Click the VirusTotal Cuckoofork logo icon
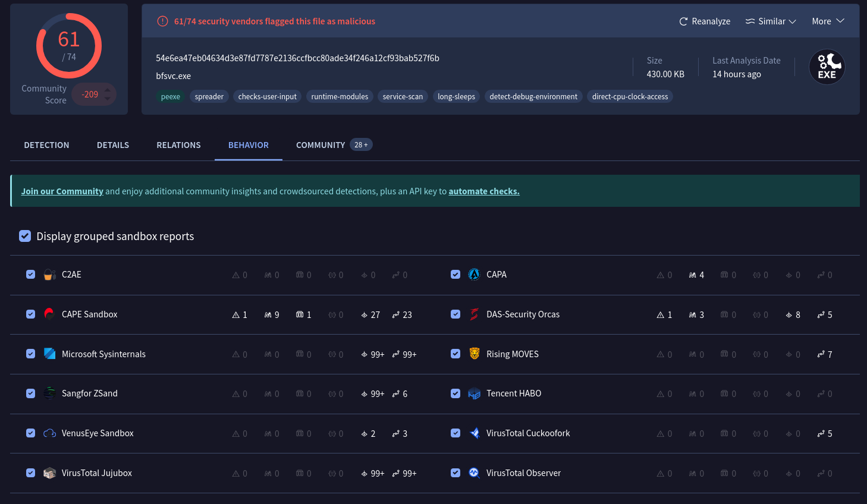The height and width of the screenshot is (504, 867). (x=474, y=433)
